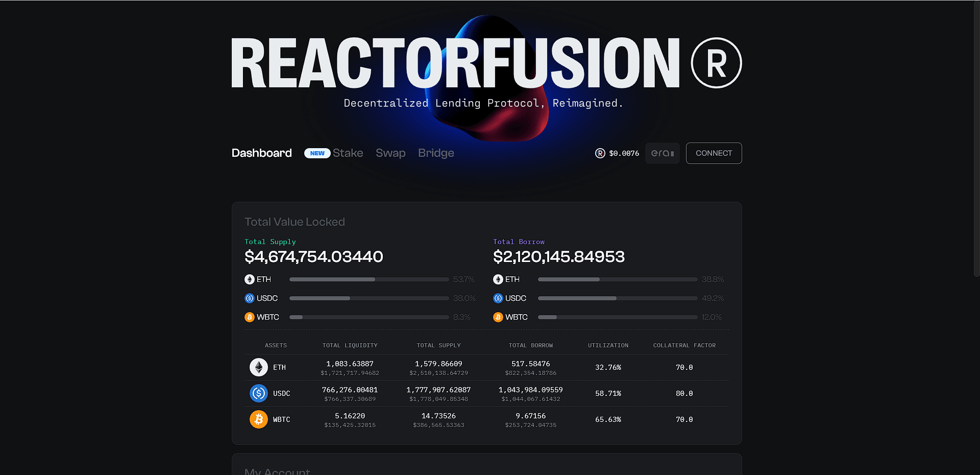Click the $0.0076 token price
Image resolution: width=980 pixels, height=475 pixels.
pos(624,153)
